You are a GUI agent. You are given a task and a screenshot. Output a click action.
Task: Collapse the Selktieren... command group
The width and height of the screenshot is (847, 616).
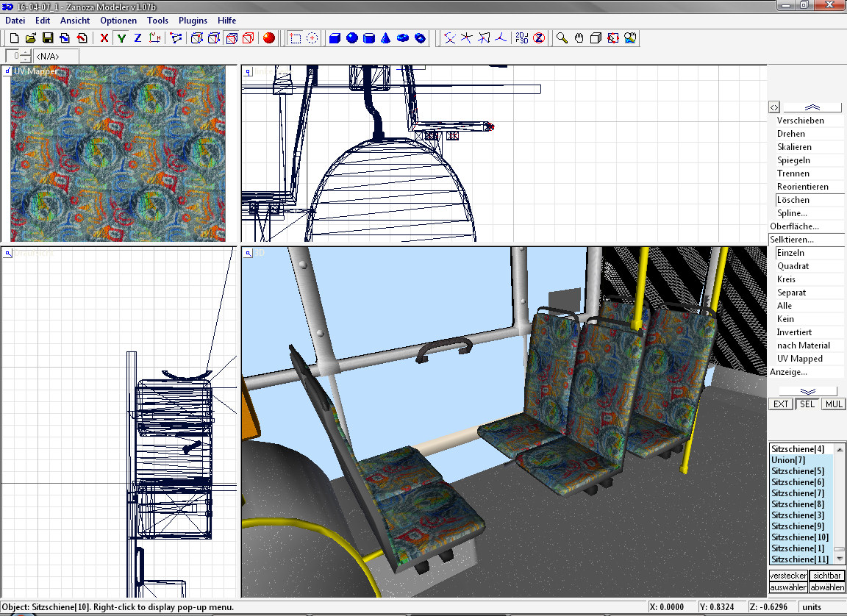(x=792, y=240)
